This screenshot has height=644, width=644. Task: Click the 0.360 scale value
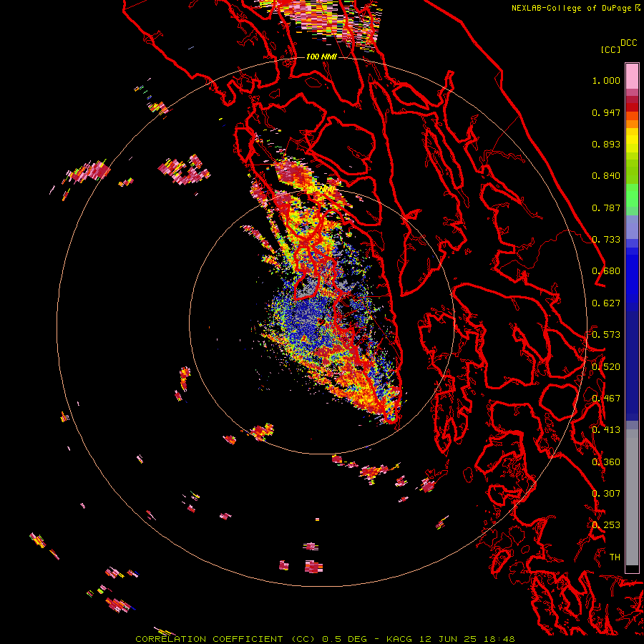click(606, 462)
